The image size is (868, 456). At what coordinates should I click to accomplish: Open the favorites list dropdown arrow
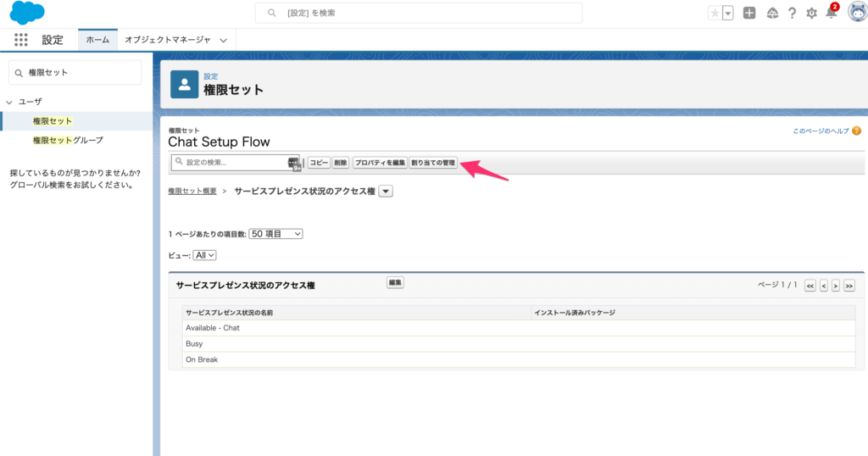coord(728,14)
